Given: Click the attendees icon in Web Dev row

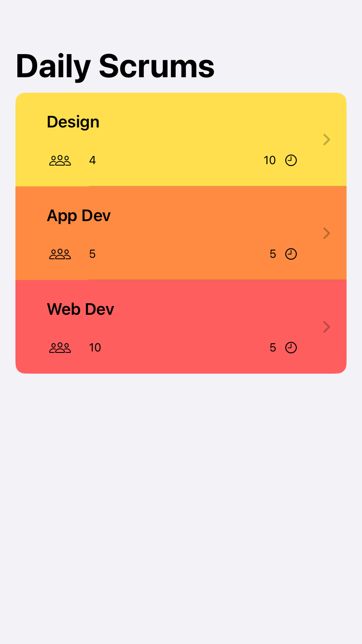Looking at the screenshot, I should coord(60,348).
